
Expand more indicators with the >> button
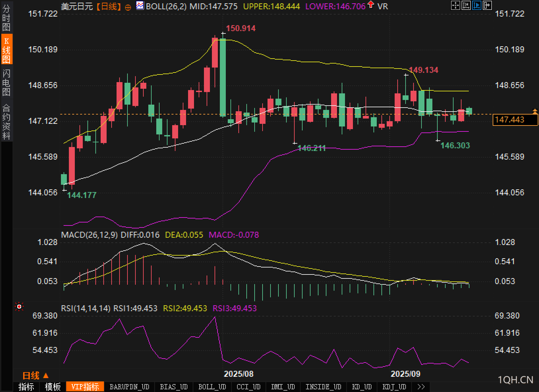click(x=421, y=387)
